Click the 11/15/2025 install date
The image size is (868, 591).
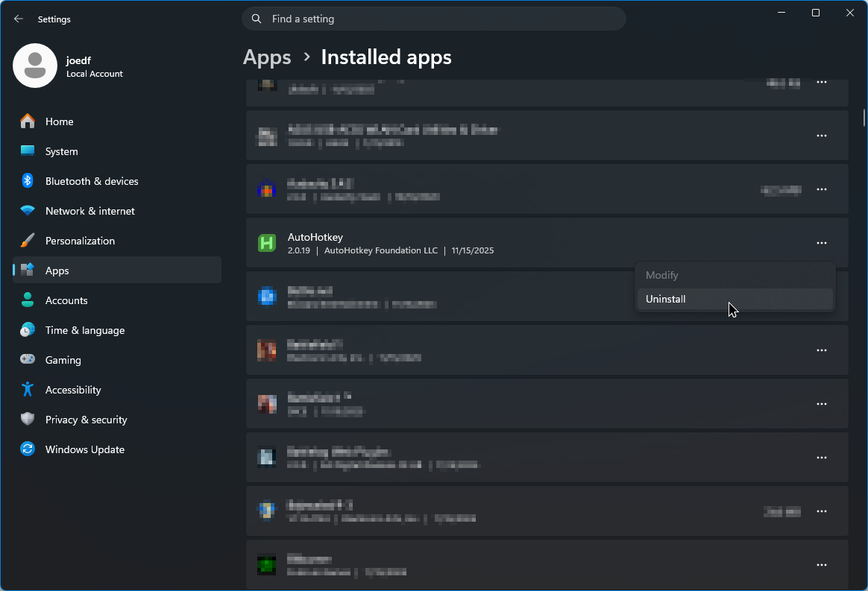(473, 250)
